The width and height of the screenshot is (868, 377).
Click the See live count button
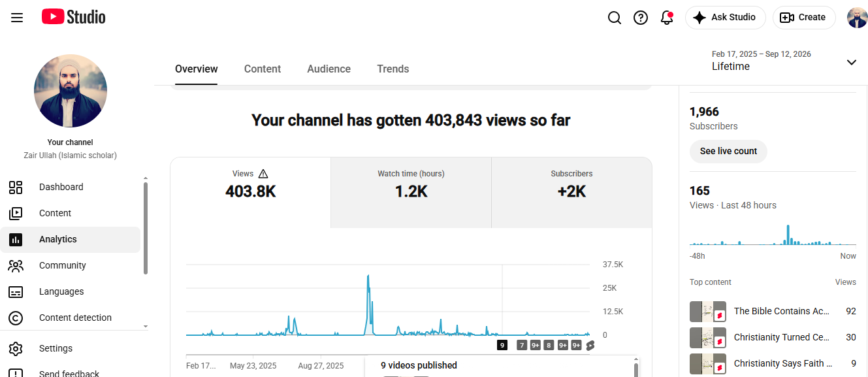click(728, 151)
